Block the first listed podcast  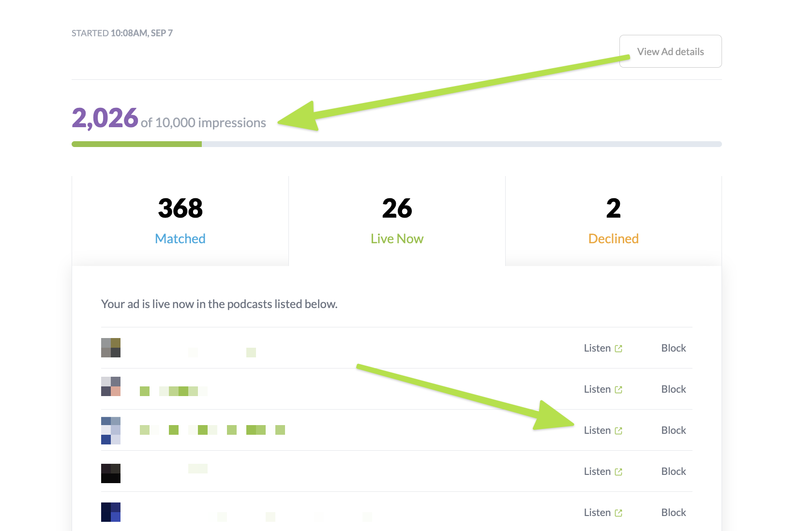click(x=673, y=348)
